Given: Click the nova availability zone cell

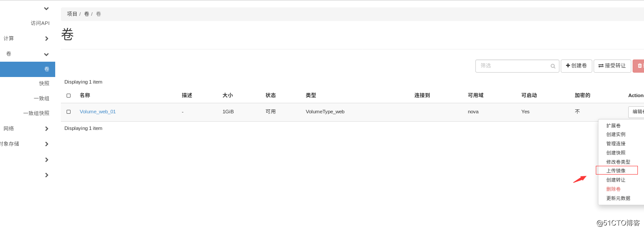Looking at the screenshot, I should 473,112.
